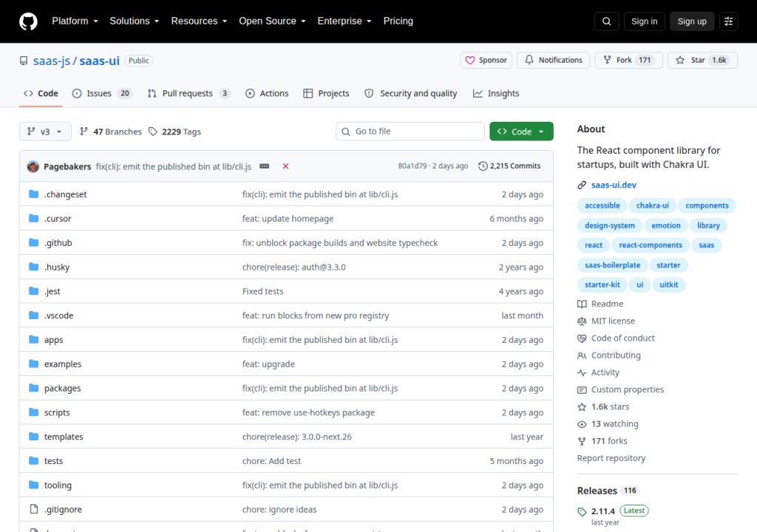Open the Custom properties link

(x=620, y=389)
